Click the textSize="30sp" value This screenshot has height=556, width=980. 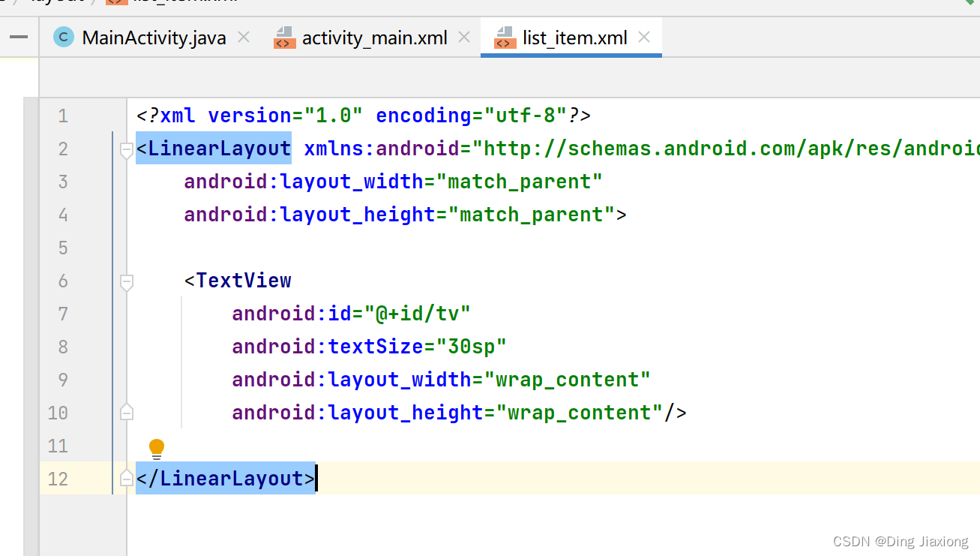472,347
